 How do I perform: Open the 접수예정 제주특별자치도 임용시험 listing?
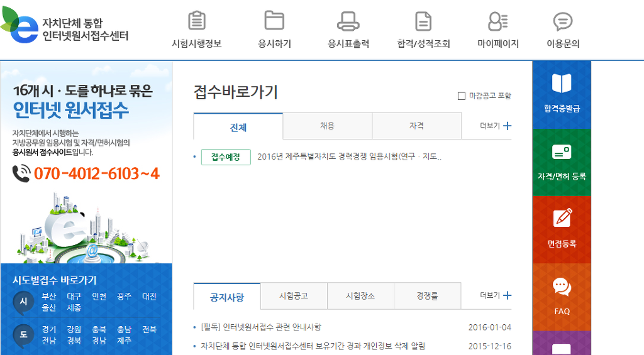click(349, 157)
